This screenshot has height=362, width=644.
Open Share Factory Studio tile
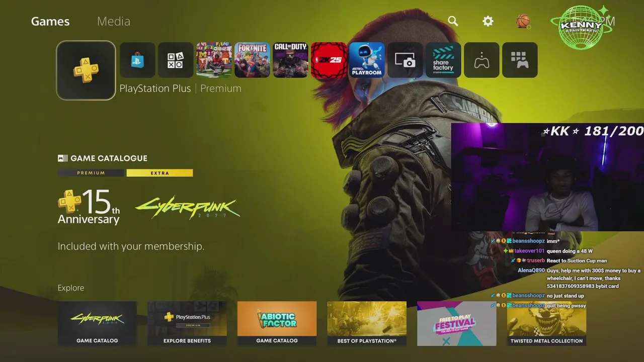(443, 60)
